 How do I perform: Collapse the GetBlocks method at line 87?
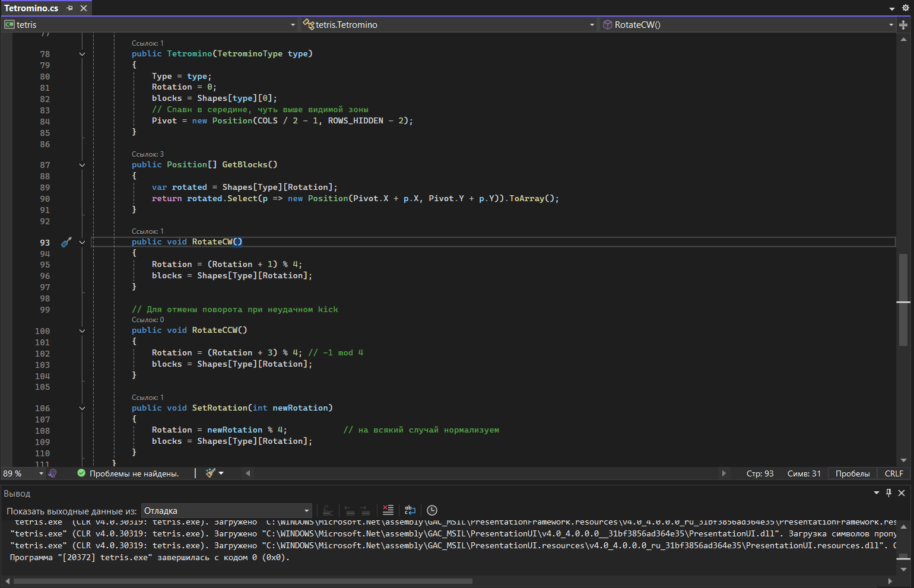(82, 165)
